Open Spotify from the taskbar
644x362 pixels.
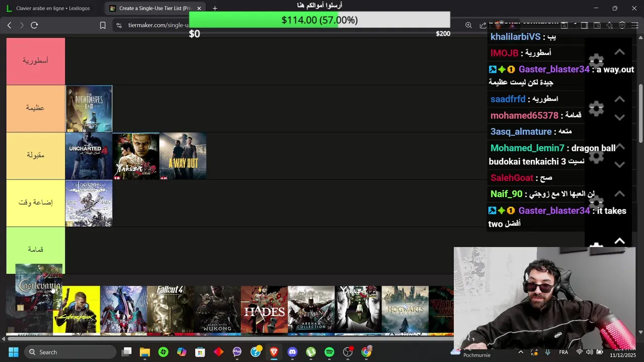pyautogui.click(x=329, y=352)
